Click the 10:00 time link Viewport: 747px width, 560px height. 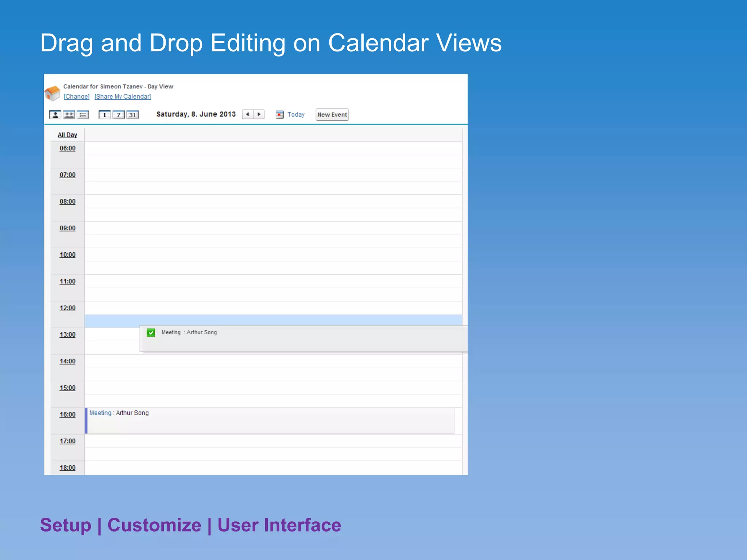coord(67,255)
